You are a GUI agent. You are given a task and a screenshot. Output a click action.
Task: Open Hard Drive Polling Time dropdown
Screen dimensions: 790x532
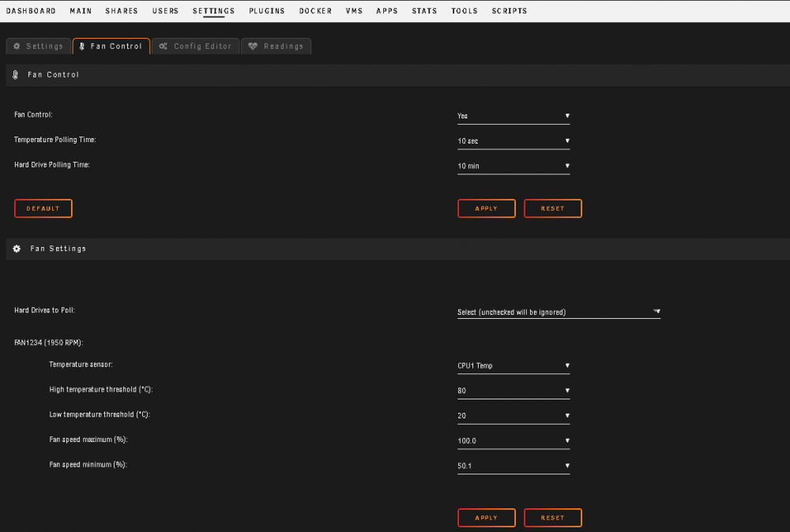513,166
